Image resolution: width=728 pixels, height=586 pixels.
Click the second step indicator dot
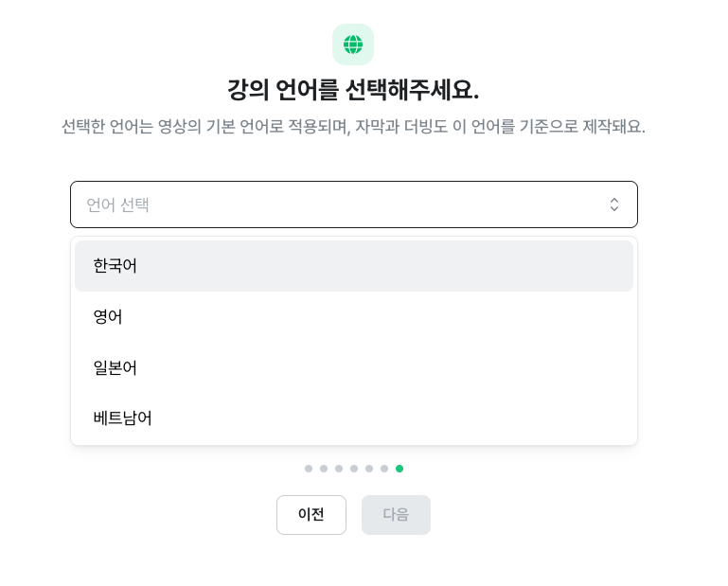point(324,469)
